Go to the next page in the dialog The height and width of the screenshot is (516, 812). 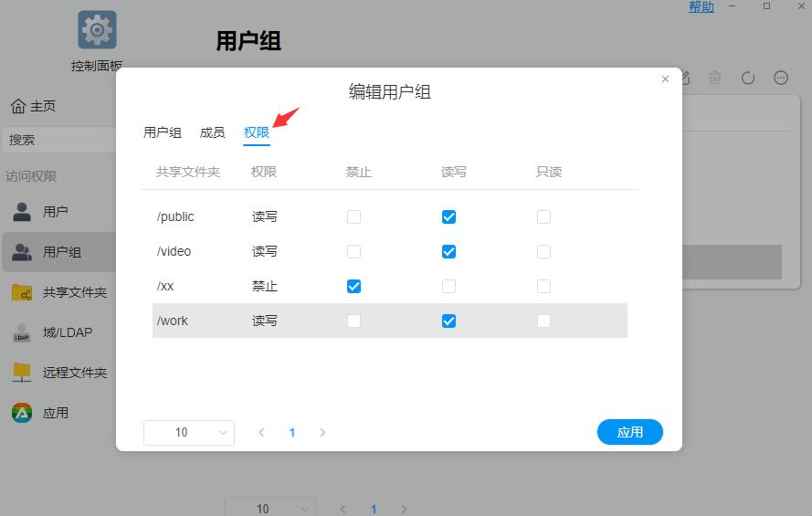[x=322, y=433]
